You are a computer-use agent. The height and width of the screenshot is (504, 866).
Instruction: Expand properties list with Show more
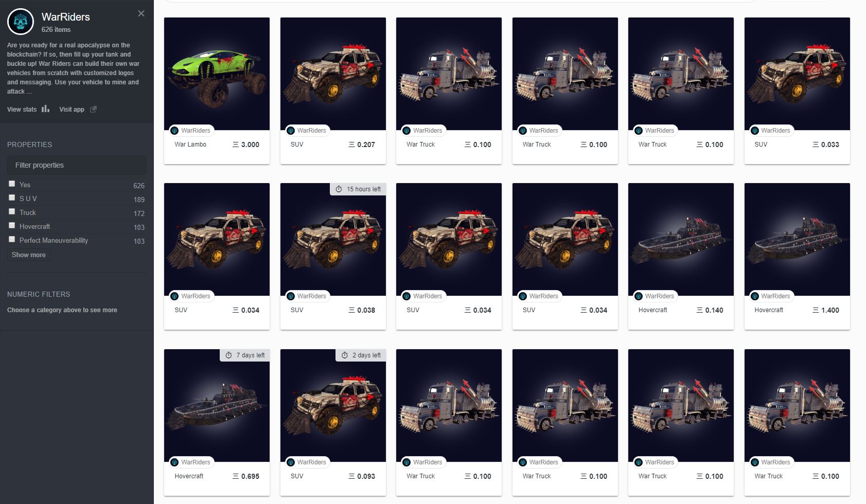[x=29, y=255]
